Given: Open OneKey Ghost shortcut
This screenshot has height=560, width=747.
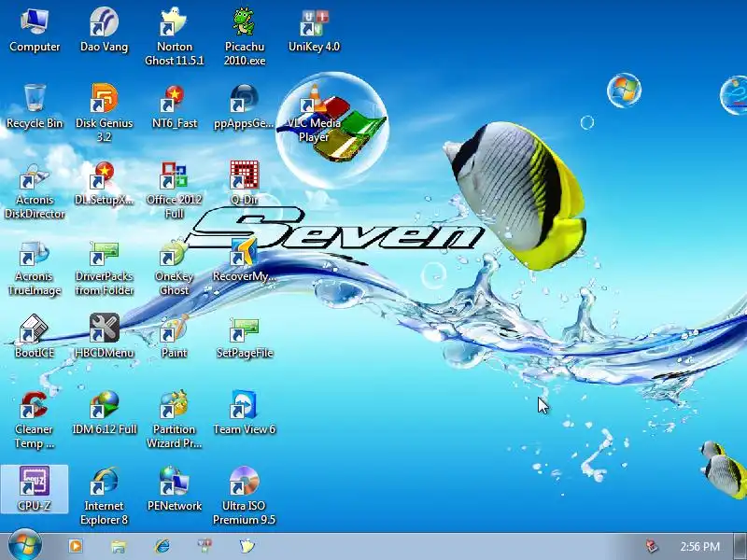Looking at the screenshot, I should [x=174, y=269].
